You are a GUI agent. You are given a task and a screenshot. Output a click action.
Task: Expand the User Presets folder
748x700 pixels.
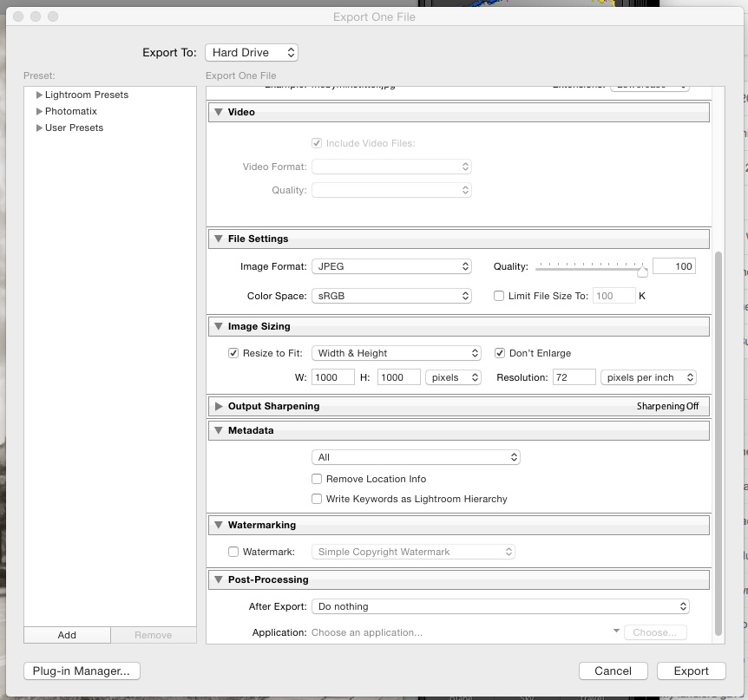38,128
